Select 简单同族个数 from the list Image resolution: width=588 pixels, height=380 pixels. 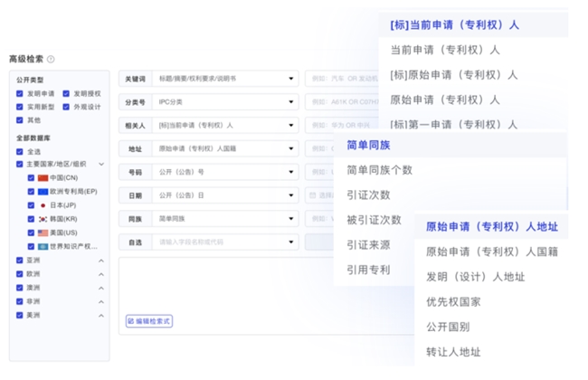(379, 170)
